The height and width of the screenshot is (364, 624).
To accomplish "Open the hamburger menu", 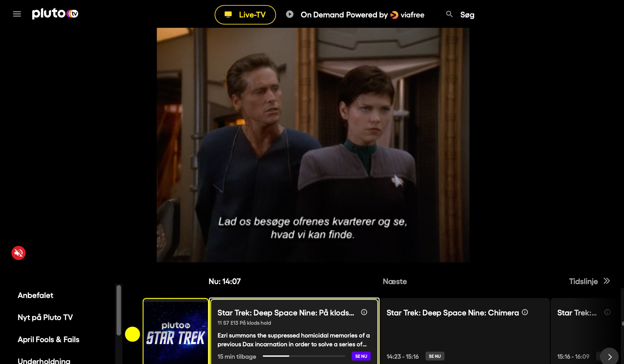I will pyautogui.click(x=17, y=14).
